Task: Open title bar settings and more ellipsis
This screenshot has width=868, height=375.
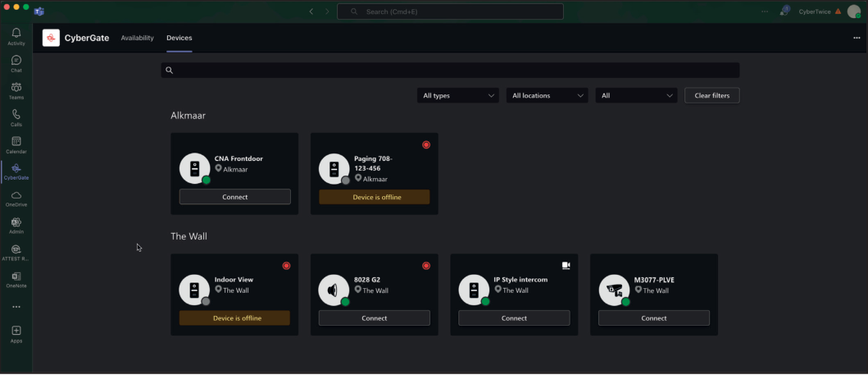Action: tap(765, 11)
